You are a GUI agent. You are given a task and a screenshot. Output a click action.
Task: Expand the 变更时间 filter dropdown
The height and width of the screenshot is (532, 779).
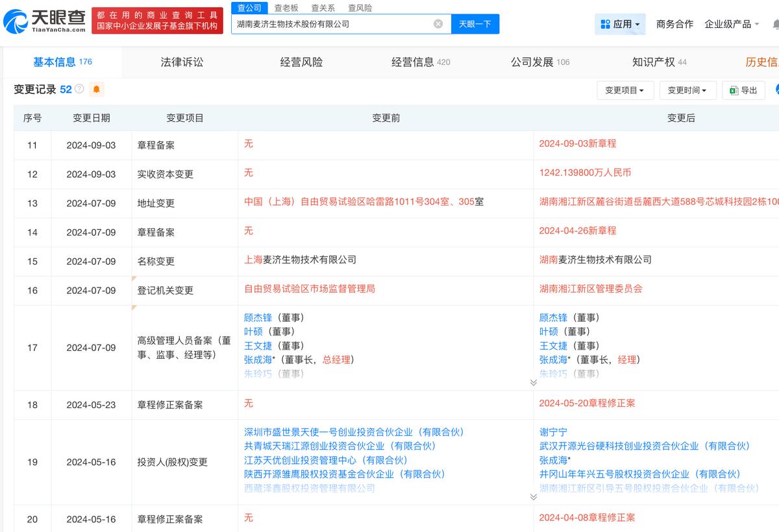point(687,90)
